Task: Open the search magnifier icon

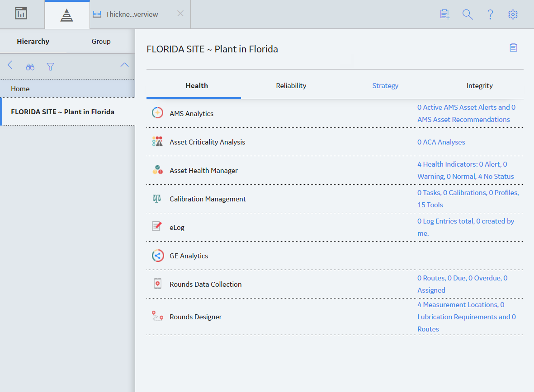Action: click(x=468, y=14)
